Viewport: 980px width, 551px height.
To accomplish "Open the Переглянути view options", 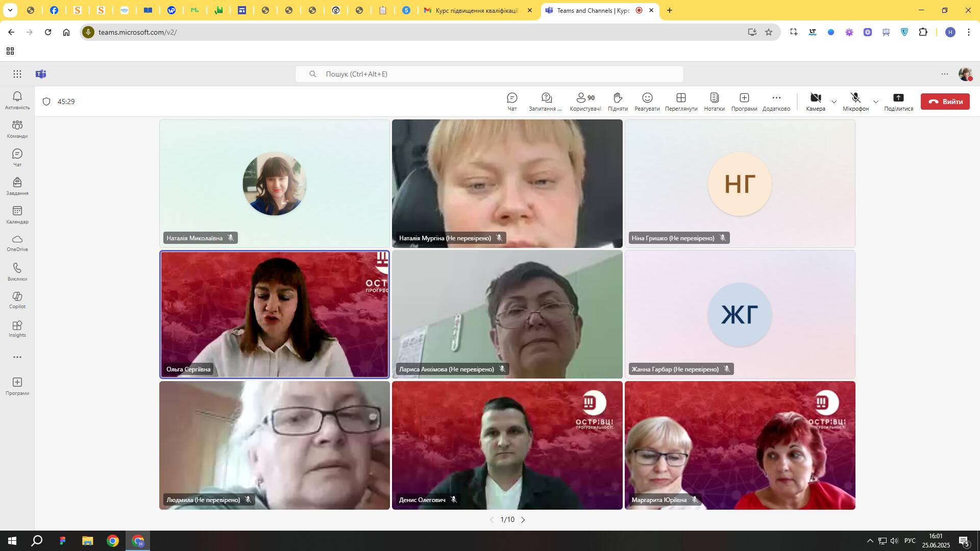I will [681, 102].
